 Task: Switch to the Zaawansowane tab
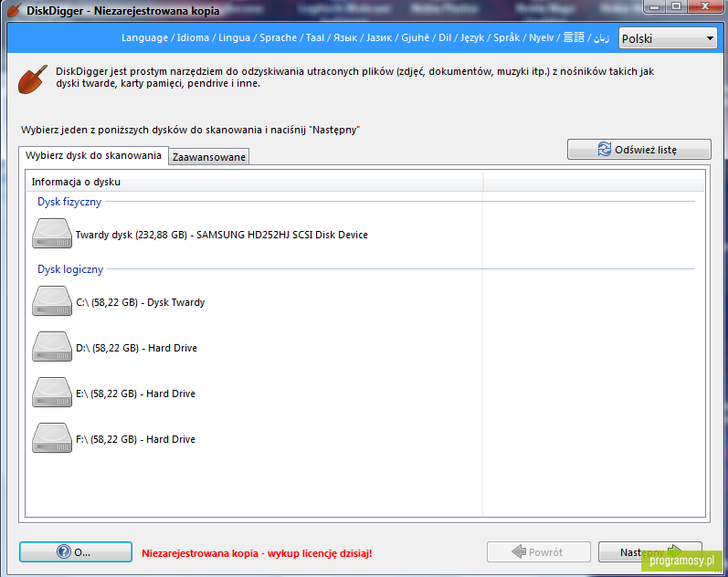pyautogui.click(x=209, y=157)
